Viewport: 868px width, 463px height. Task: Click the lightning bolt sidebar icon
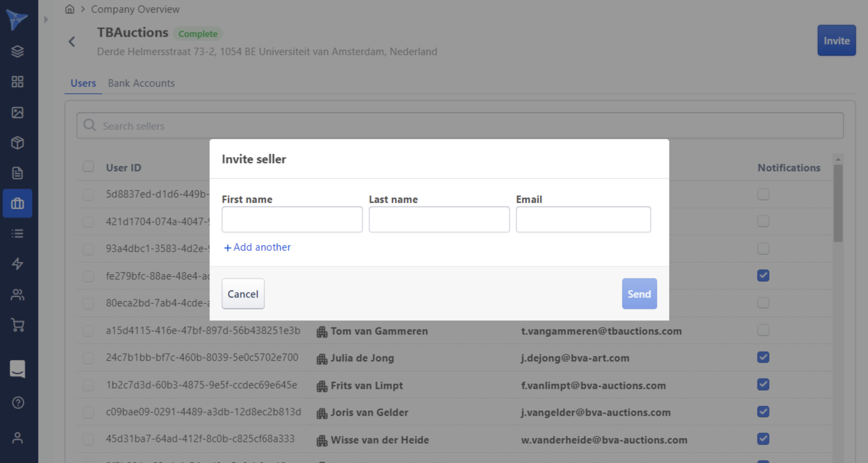[17, 264]
